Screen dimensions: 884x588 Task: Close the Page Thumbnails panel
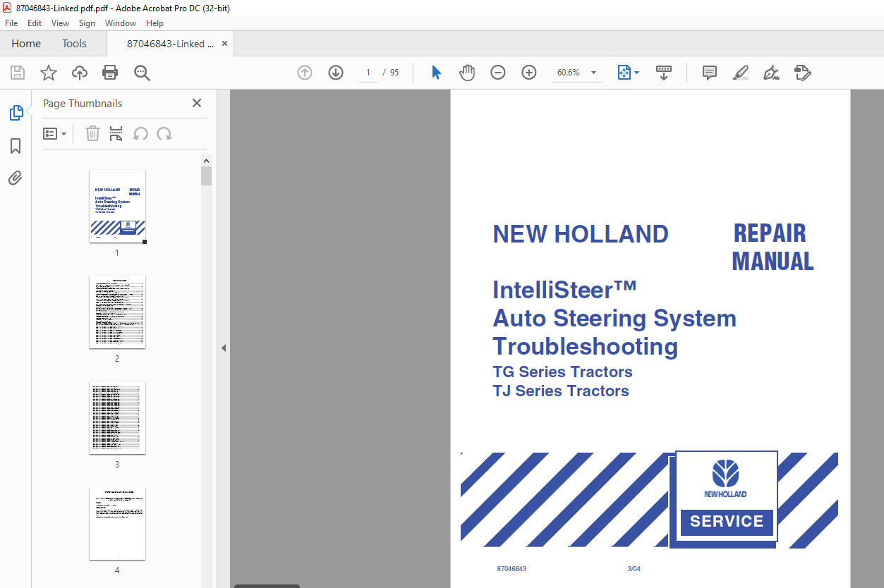coord(197,103)
